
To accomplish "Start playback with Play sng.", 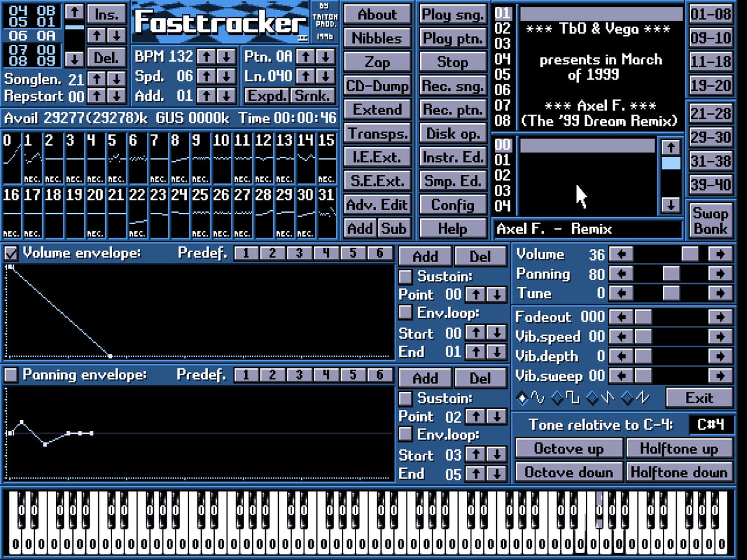I will 453,14.
